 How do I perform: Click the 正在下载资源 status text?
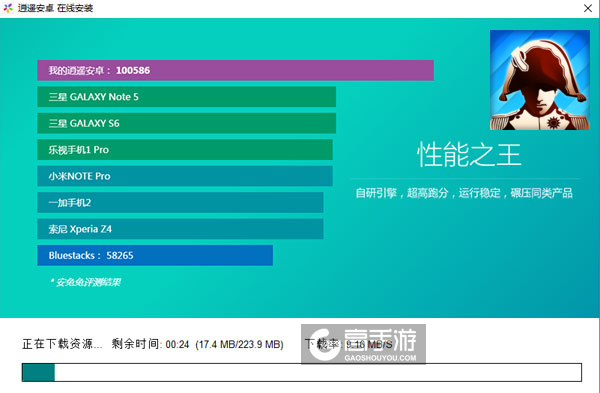62,344
